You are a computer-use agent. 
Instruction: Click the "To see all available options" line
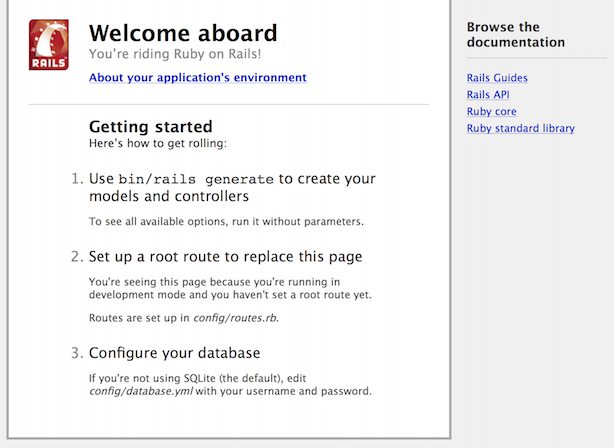pos(227,221)
